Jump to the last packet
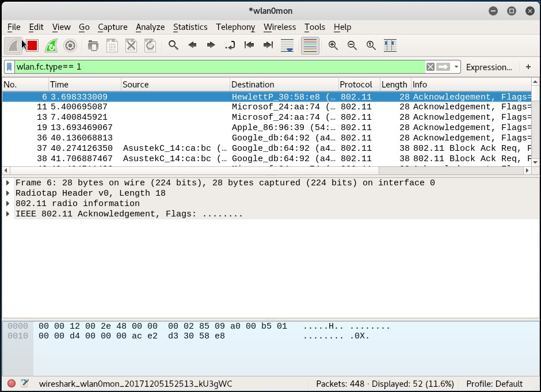 pos(268,45)
